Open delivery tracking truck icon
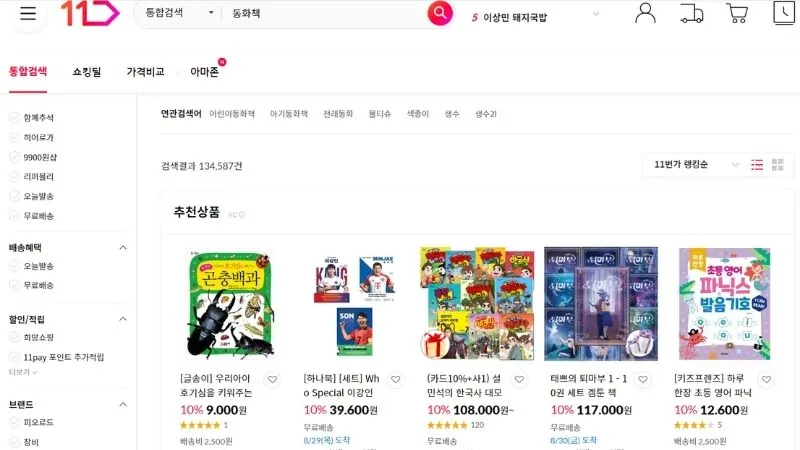Viewport: 800px width, 450px height. click(x=691, y=13)
